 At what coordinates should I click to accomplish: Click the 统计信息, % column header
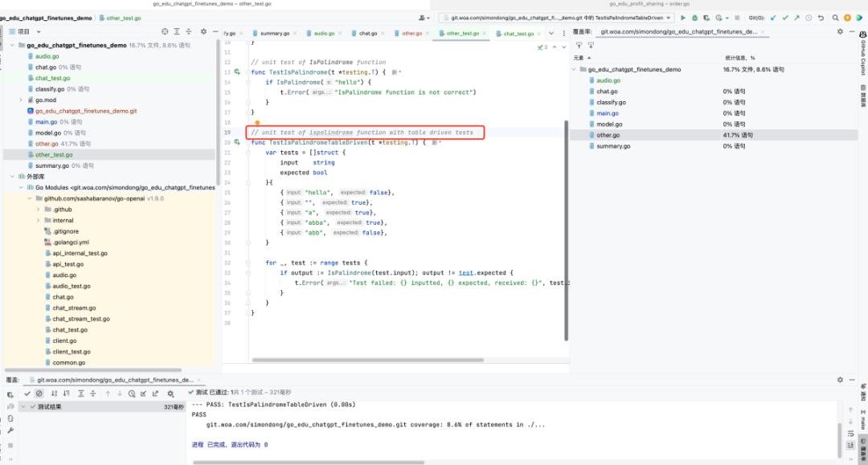(x=741, y=58)
